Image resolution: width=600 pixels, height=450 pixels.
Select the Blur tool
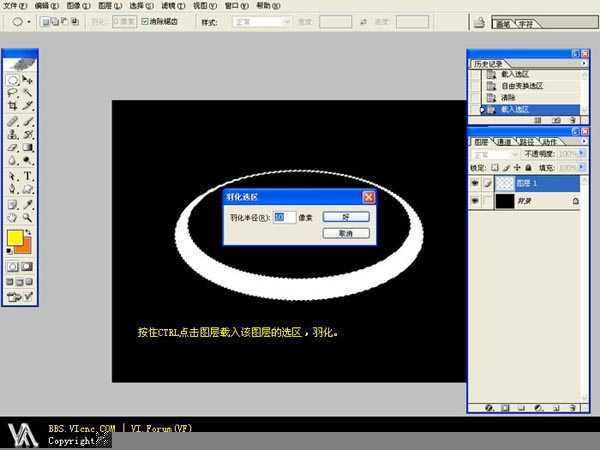pyautogui.click(x=13, y=160)
